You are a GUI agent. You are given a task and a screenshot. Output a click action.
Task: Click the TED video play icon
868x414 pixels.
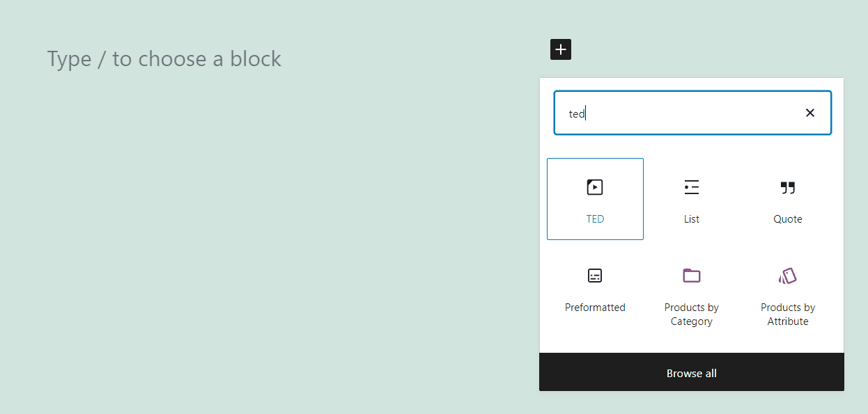(595, 186)
